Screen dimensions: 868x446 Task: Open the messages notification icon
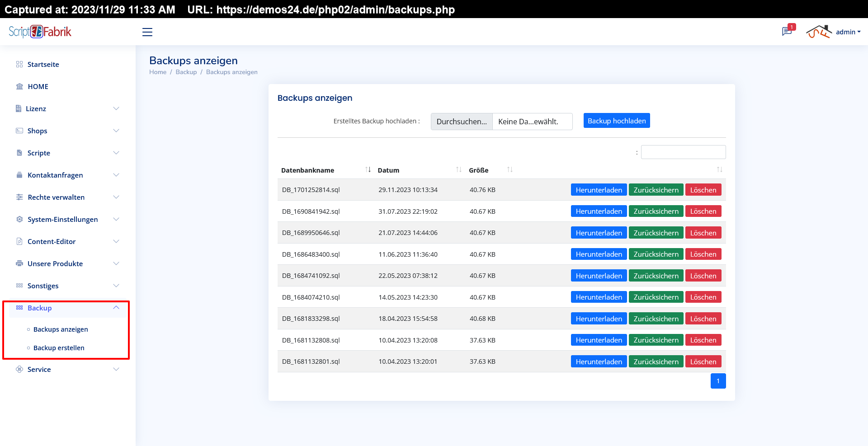(x=787, y=31)
